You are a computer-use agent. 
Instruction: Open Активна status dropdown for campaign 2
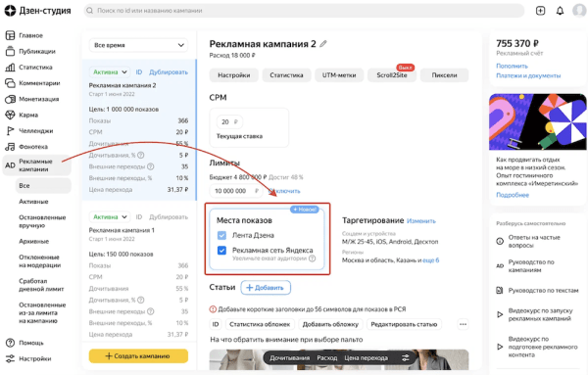pos(110,71)
